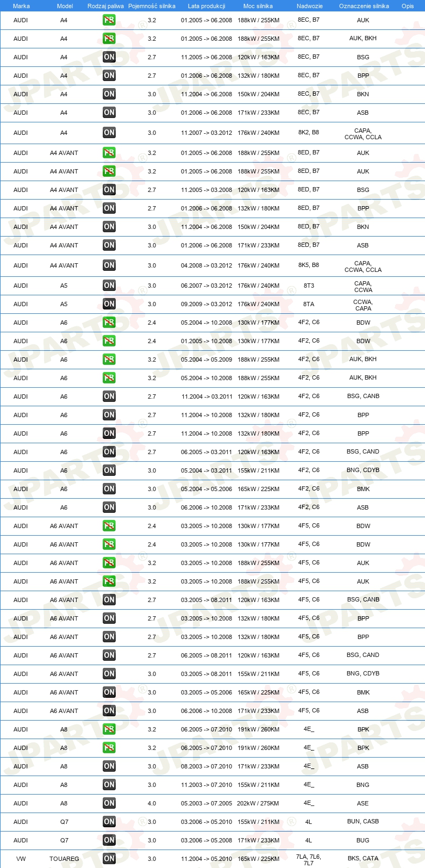
Task: Click production years 05.2003 -> 07.2005
Action: click(207, 803)
